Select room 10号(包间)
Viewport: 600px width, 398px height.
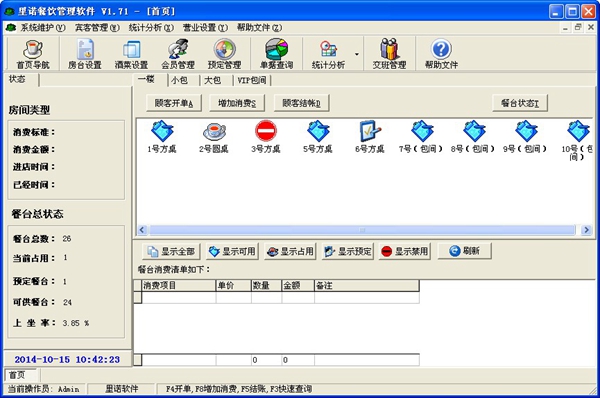[x=577, y=140]
